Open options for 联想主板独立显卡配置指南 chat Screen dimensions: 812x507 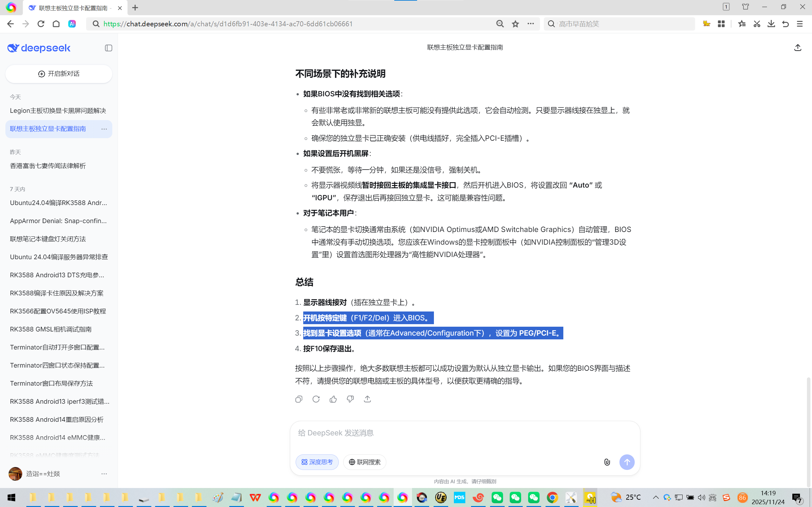(x=104, y=129)
